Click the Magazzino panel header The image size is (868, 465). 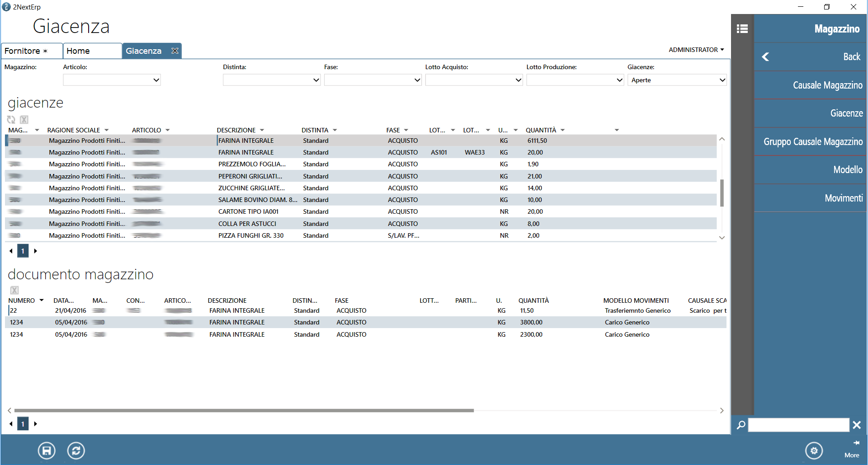(810, 29)
